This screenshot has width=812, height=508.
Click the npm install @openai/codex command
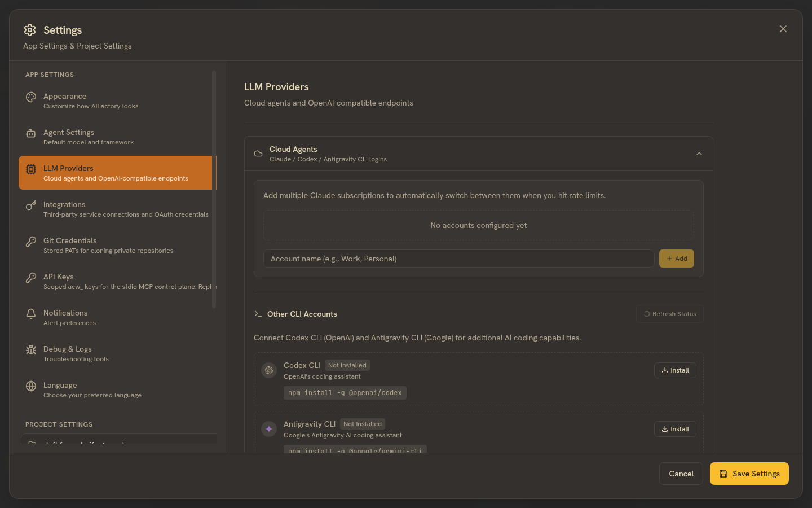tap(345, 393)
